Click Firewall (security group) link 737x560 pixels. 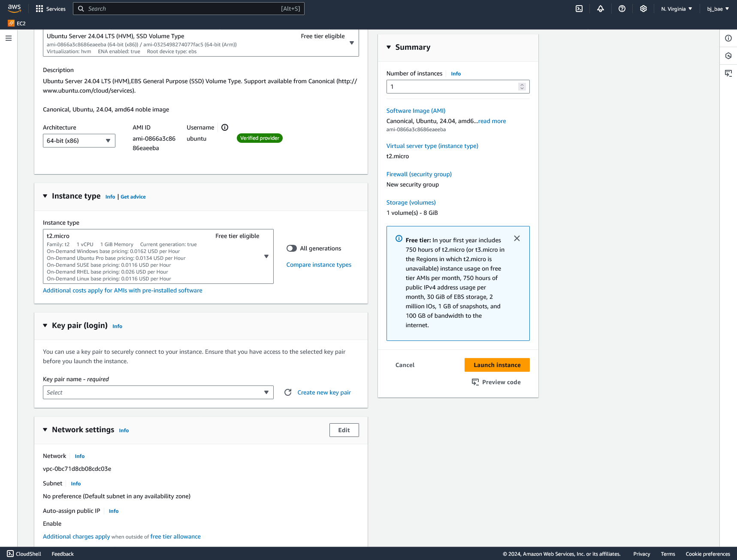click(419, 174)
